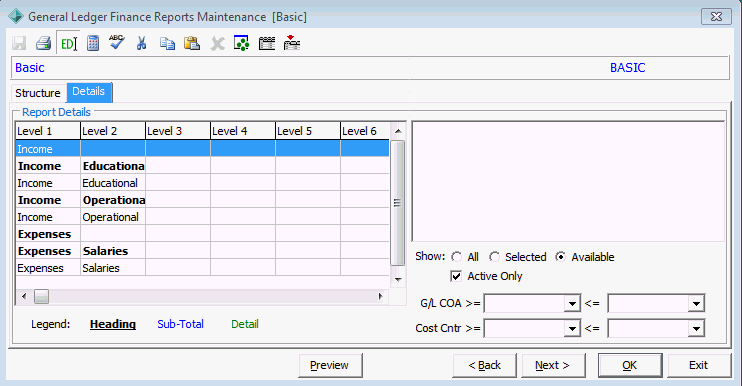
Task: Open the Cost Cntr >= dropdown
Action: pyautogui.click(x=572, y=328)
